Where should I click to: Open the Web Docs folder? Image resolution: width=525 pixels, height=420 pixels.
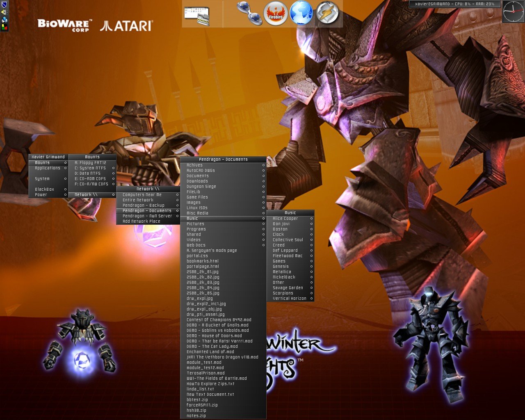coord(223,245)
